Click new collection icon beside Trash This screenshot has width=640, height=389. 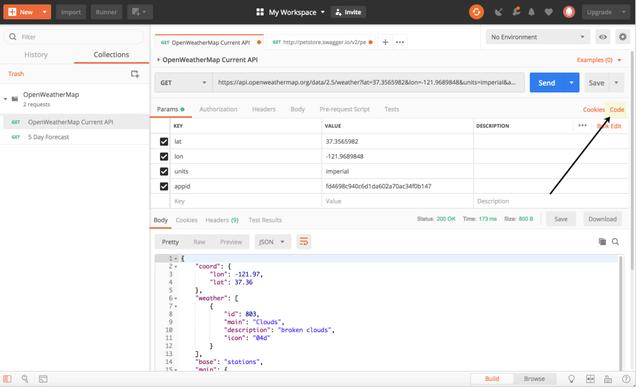pos(135,74)
